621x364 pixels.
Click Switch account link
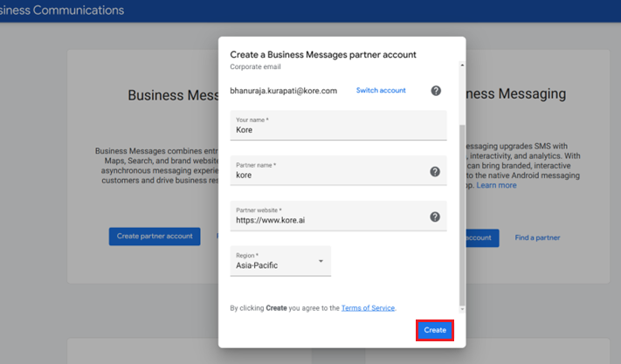(x=381, y=90)
